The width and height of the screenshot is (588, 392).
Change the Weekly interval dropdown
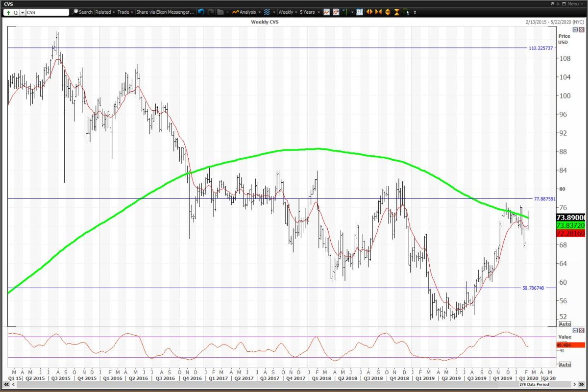point(288,12)
